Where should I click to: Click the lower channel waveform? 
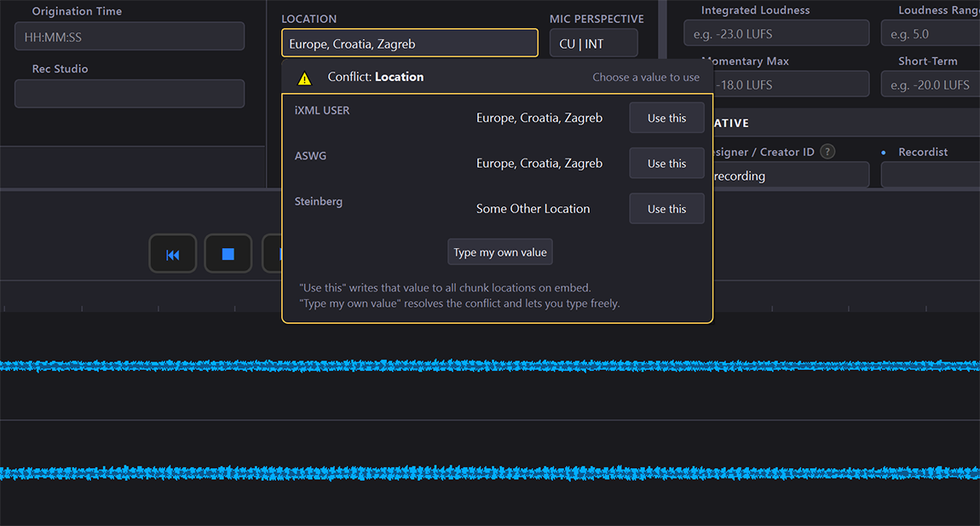coord(490,473)
